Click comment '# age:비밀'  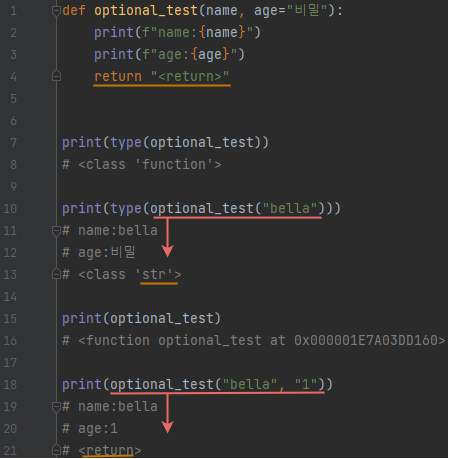(x=99, y=252)
